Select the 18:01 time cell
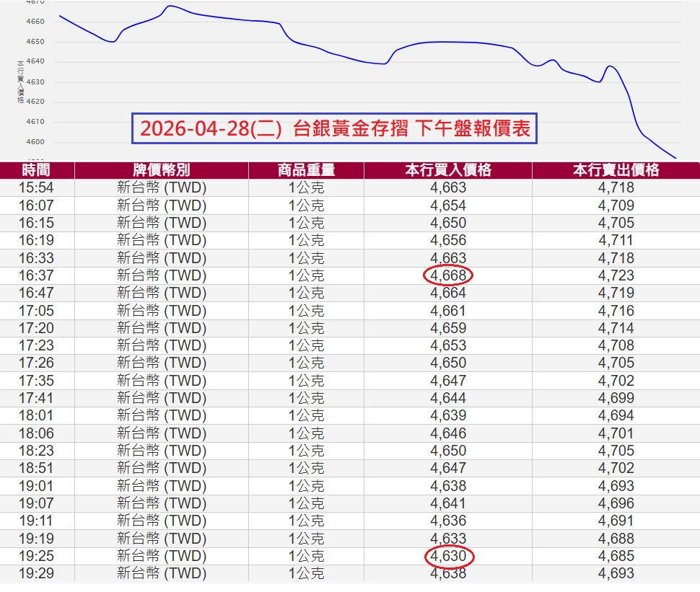This screenshot has height=592, width=700. (x=36, y=415)
